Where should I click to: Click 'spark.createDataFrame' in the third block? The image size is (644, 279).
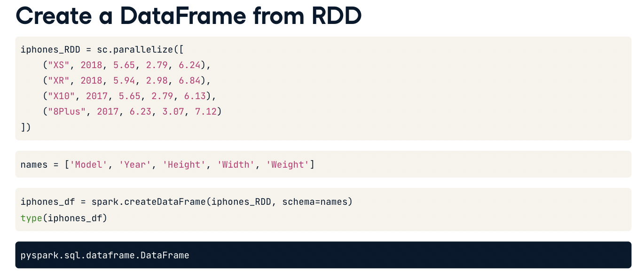149,202
